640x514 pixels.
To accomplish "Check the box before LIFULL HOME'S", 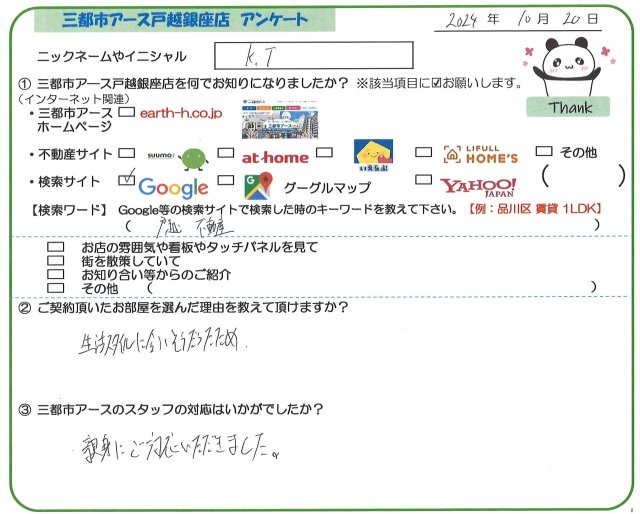I will 423,153.
